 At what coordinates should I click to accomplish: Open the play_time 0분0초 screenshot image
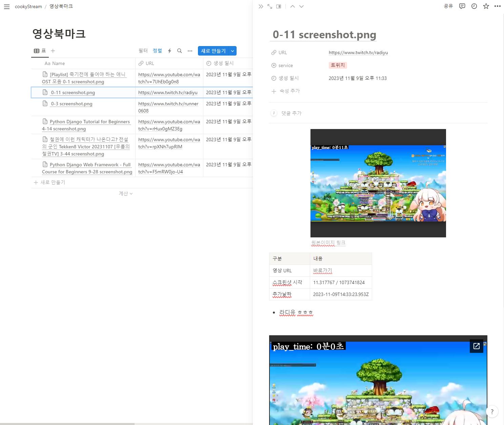[378, 380]
